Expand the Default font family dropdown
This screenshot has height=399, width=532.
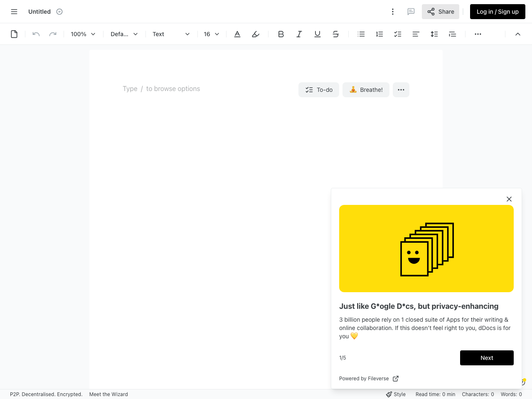(123, 34)
